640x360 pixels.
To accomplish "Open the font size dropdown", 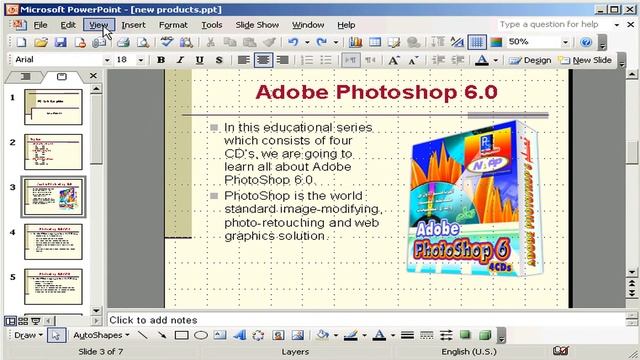I will point(140,60).
